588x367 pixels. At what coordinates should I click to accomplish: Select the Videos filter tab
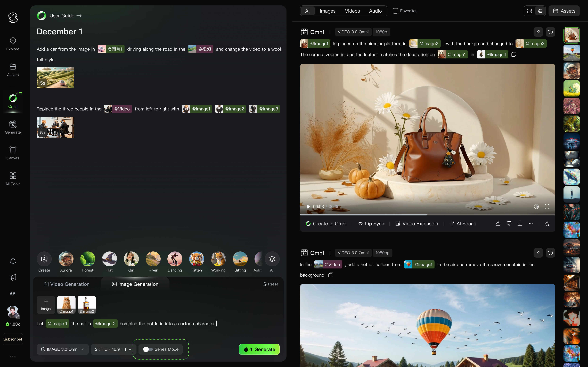[x=352, y=11]
